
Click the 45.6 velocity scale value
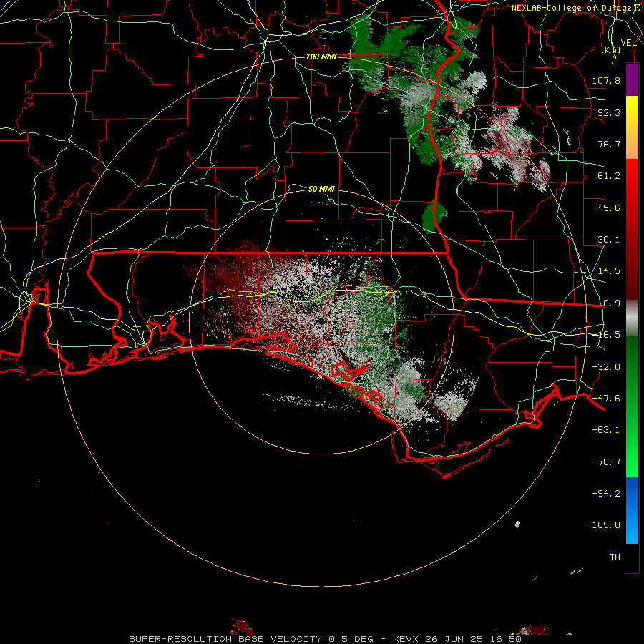pyautogui.click(x=609, y=208)
